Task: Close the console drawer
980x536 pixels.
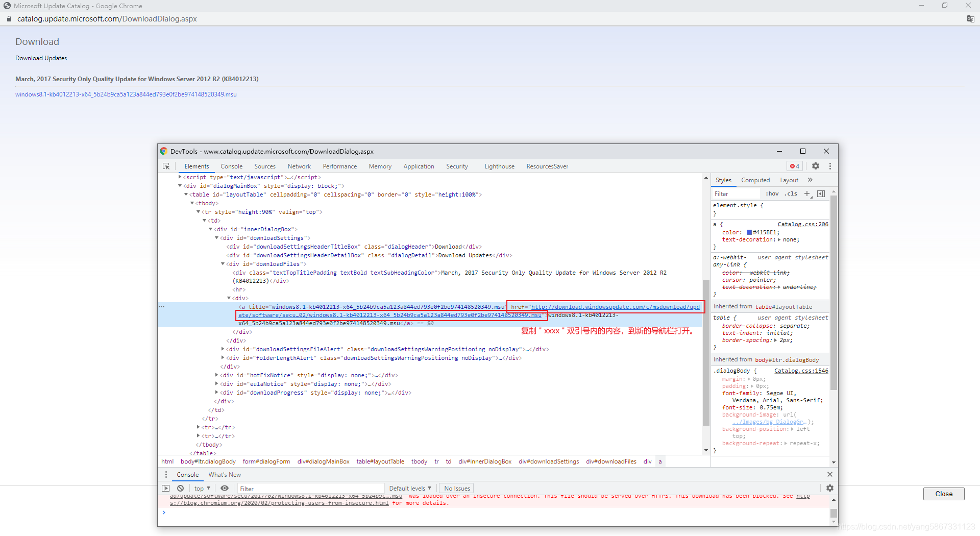Action: (x=830, y=475)
